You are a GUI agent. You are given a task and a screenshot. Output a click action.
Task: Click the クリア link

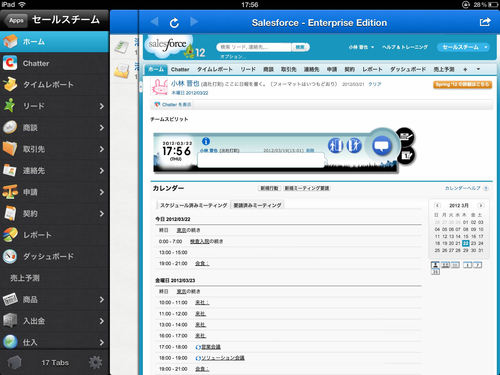374,84
